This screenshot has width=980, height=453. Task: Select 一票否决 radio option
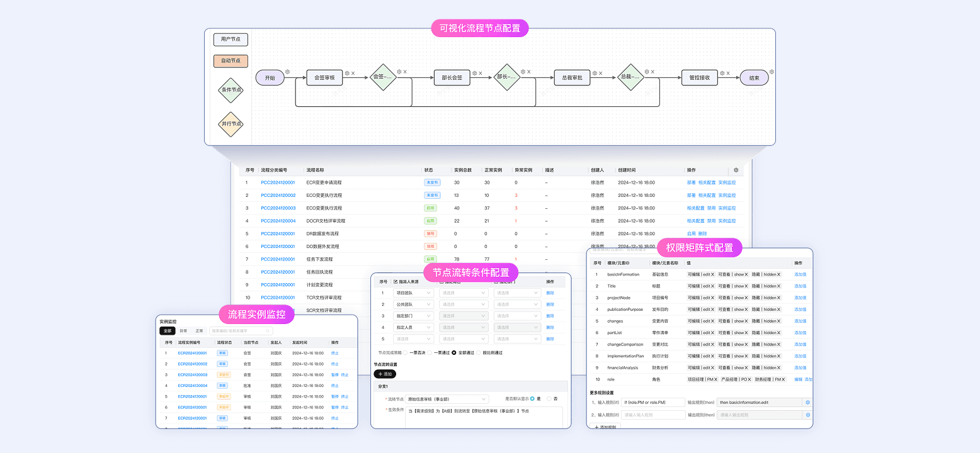pyautogui.click(x=406, y=353)
